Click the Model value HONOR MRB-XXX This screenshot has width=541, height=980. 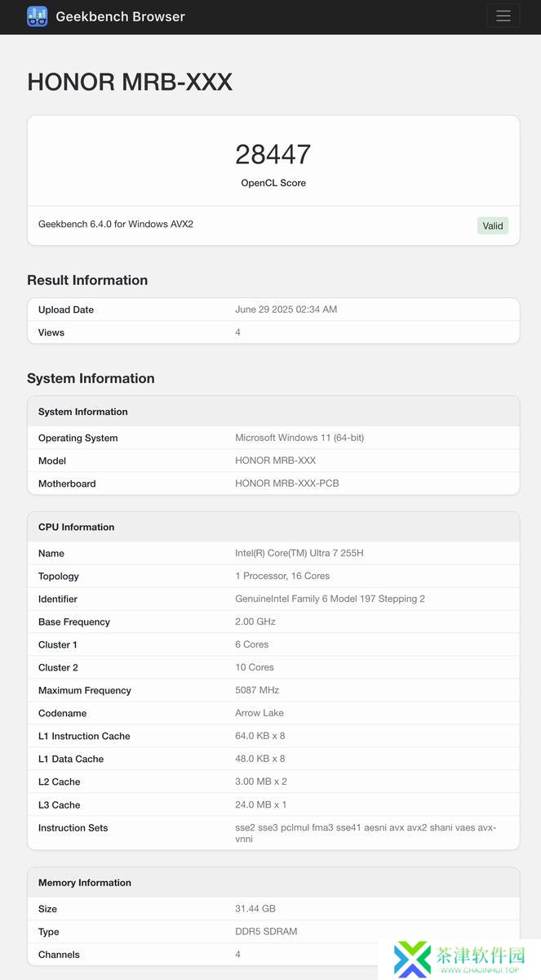[x=276, y=461]
